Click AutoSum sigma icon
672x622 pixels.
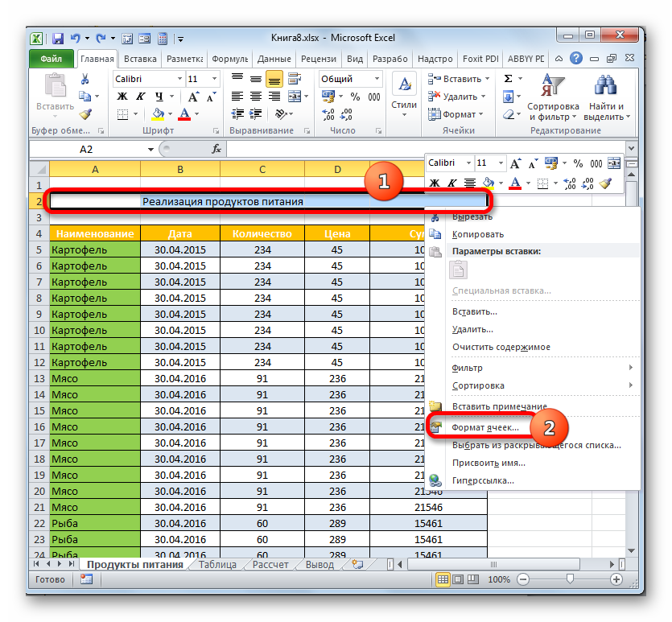point(509,79)
